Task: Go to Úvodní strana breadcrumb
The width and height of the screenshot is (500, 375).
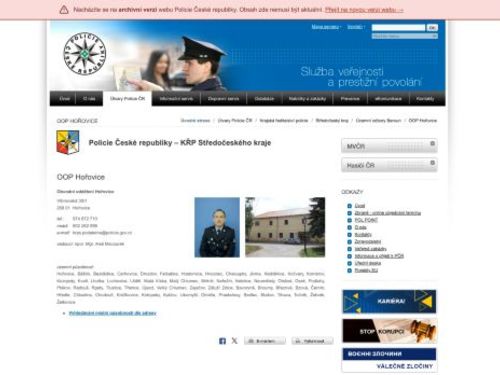Action: coord(195,120)
